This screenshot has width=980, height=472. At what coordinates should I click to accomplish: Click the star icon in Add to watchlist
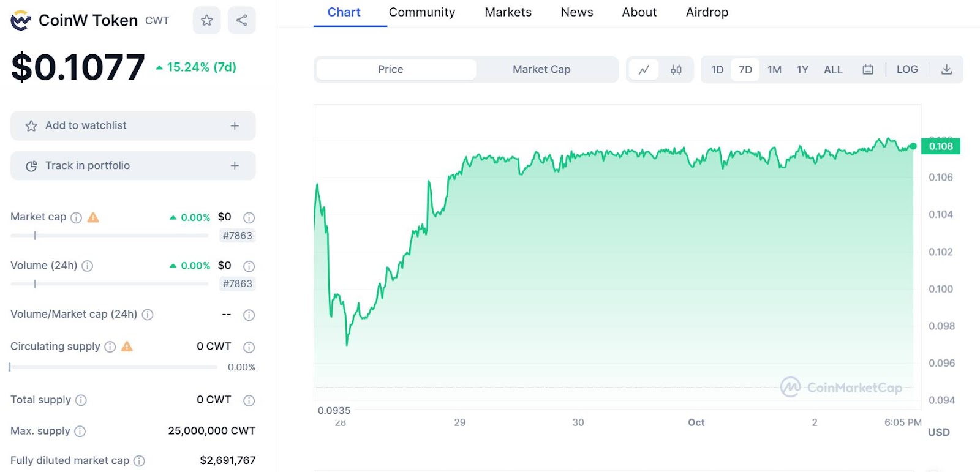pos(31,126)
